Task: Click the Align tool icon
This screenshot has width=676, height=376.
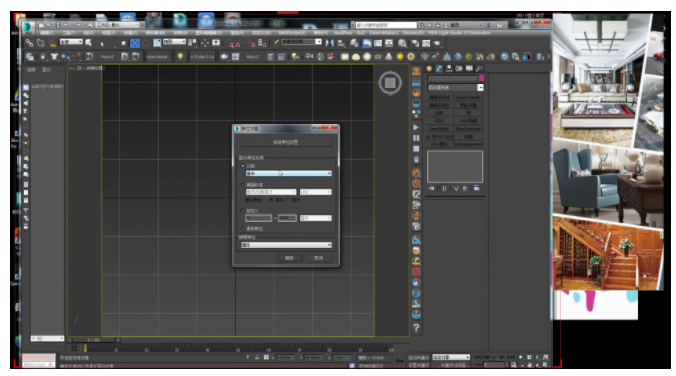Action: click(x=341, y=43)
